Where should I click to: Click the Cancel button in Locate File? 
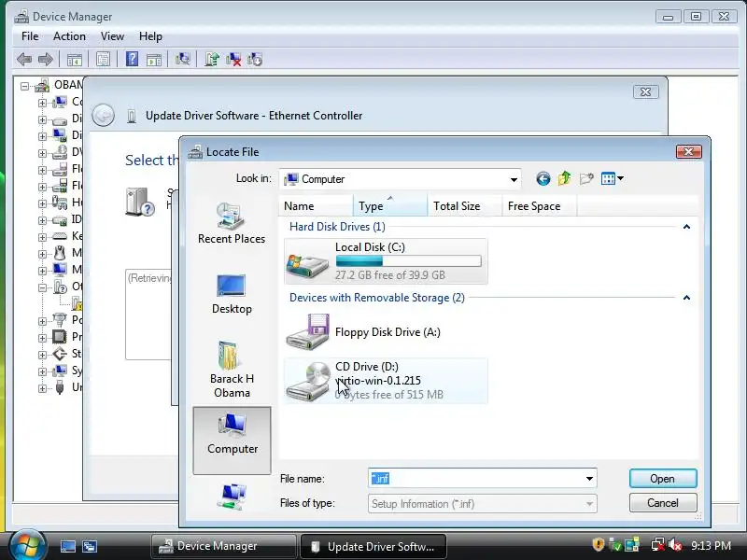coord(663,503)
